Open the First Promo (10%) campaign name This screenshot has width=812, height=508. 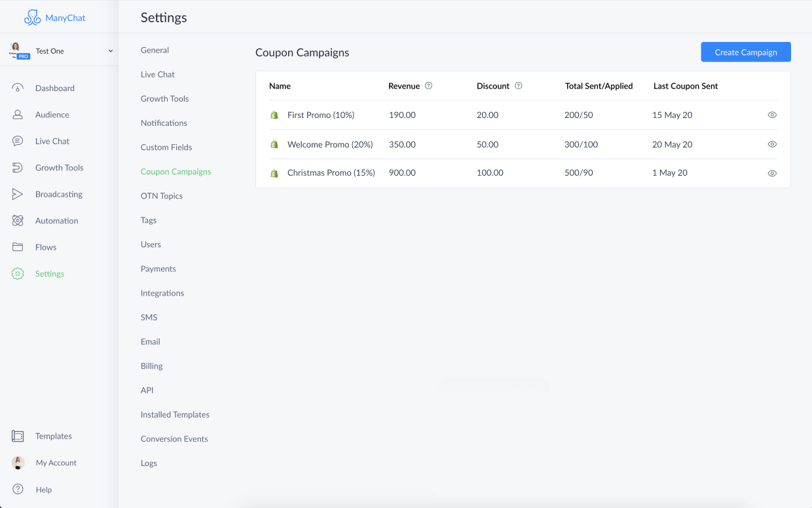pyautogui.click(x=321, y=115)
